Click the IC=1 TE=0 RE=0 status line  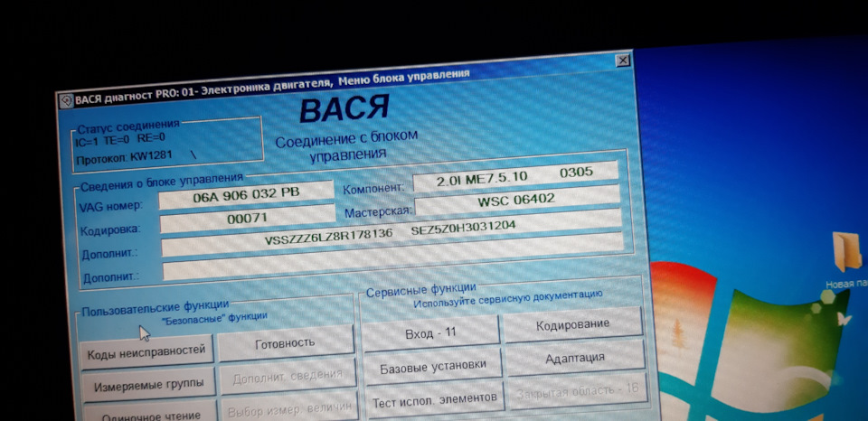(119, 139)
